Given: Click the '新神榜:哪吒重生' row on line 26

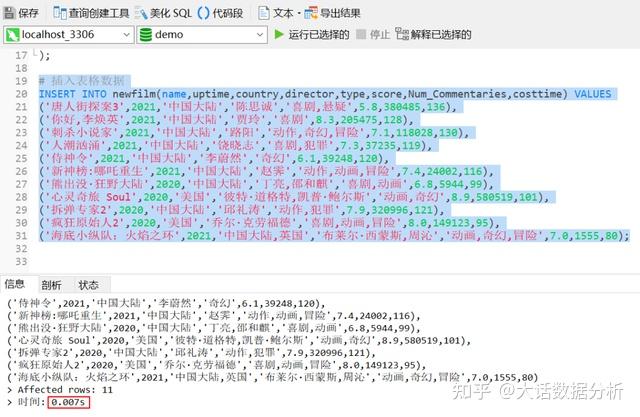Looking at the screenshot, I should click(267, 171).
